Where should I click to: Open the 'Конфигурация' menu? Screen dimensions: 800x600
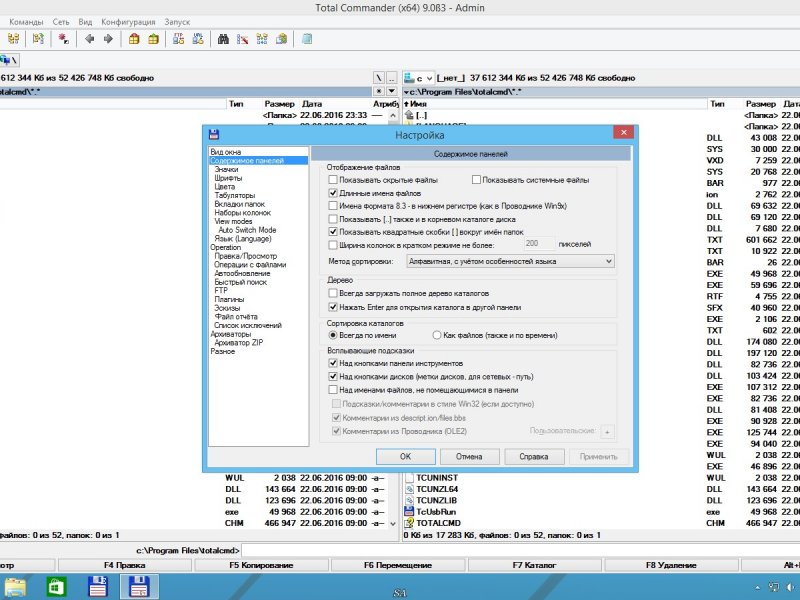pos(128,22)
